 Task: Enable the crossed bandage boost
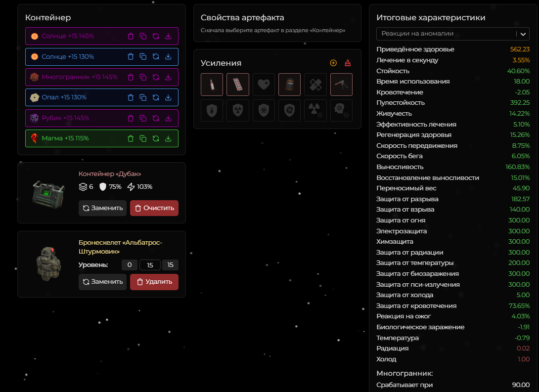[315, 85]
